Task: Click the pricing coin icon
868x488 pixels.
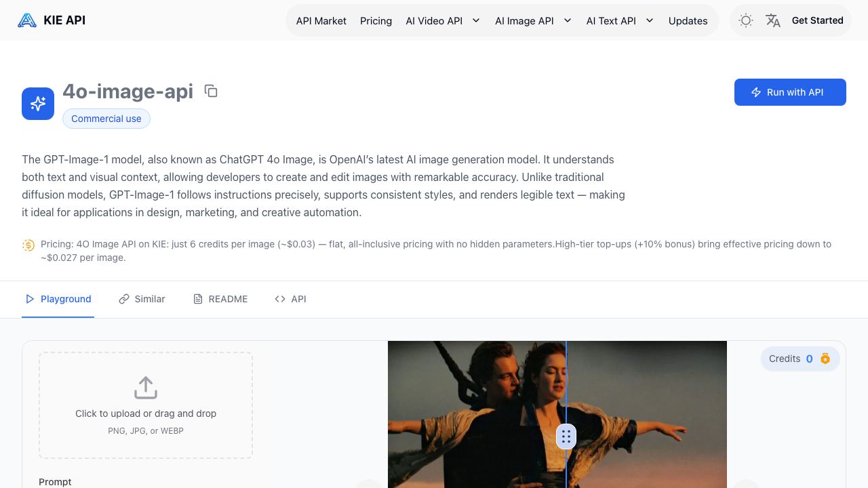Action: [x=28, y=245]
